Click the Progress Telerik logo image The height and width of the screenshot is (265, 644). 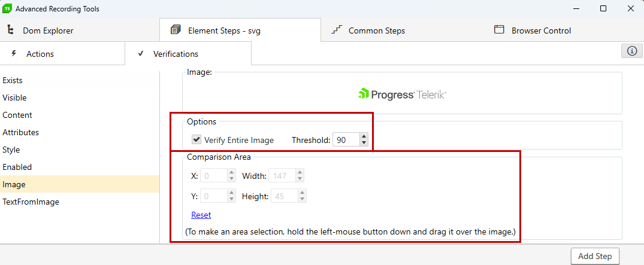402,95
